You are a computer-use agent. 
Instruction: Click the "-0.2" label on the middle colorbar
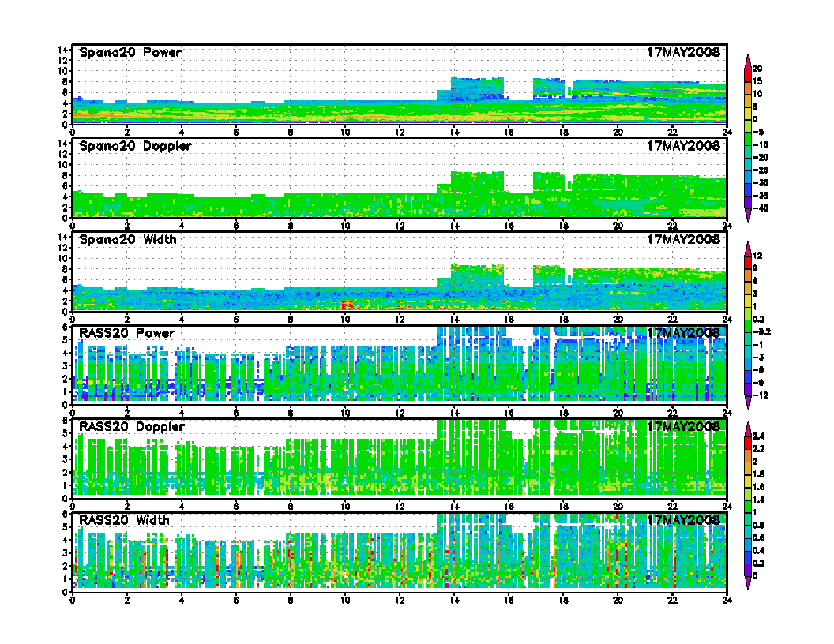(x=761, y=332)
